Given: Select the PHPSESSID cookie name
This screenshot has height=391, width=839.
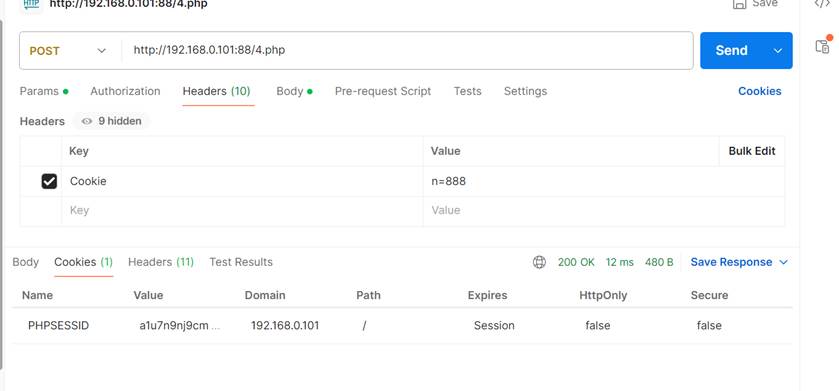Looking at the screenshot, I should point(58,326).
